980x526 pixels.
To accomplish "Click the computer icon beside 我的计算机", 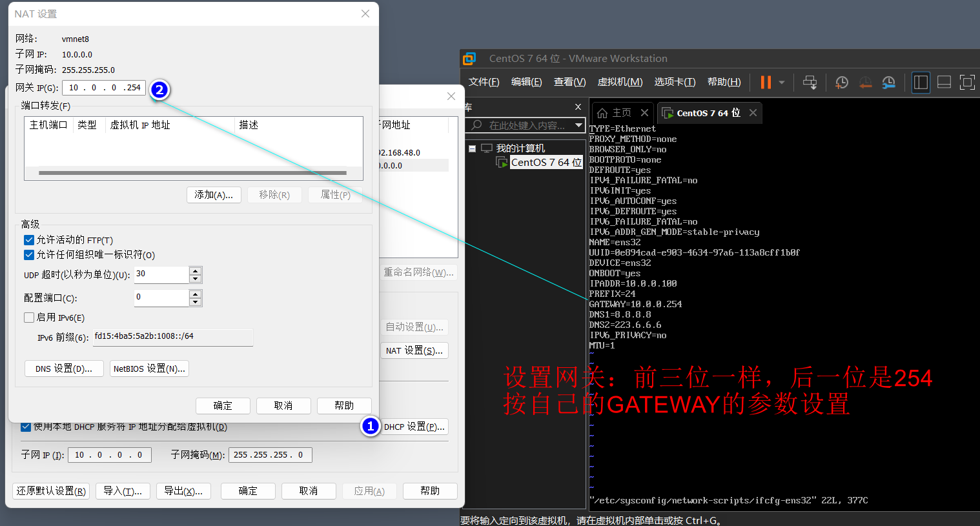I will coord(487,148).
